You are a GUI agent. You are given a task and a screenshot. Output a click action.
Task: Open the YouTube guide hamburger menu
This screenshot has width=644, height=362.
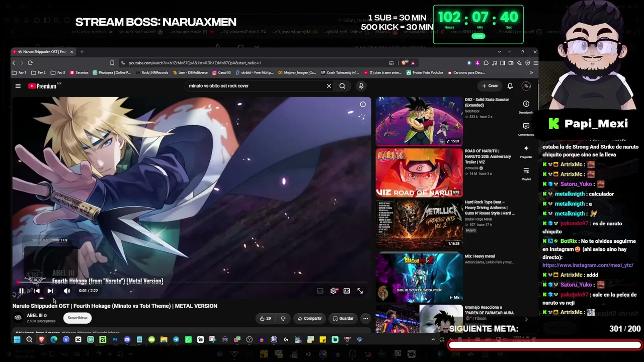click(18, 86)
